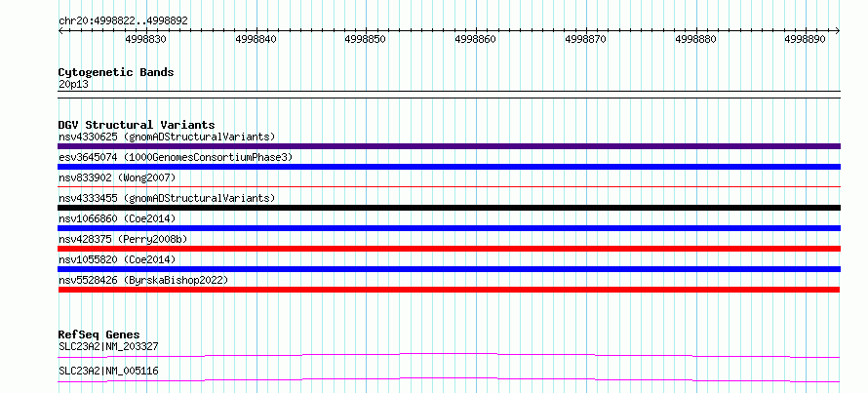Open the SLC23A2|NM_203327 gene label
Viewport: 868px width, 393px height.
coord(108,346)
